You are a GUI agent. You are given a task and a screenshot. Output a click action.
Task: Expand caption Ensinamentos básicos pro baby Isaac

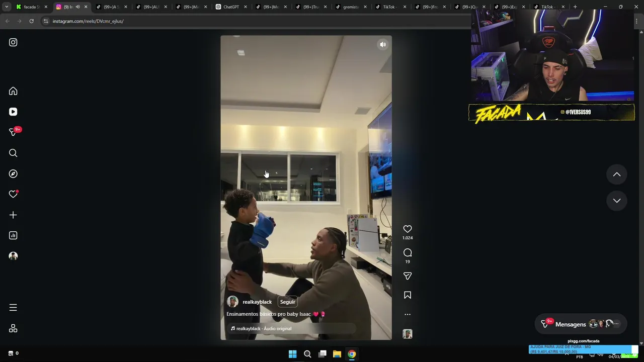tap(275, 314)
